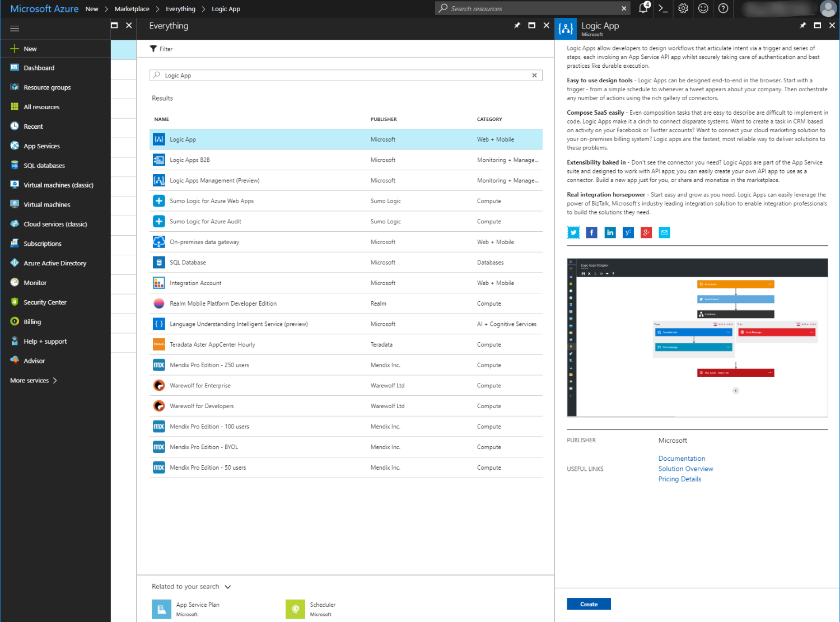
Task: Open portal settings gear icon
Action: tap(683, 8)
